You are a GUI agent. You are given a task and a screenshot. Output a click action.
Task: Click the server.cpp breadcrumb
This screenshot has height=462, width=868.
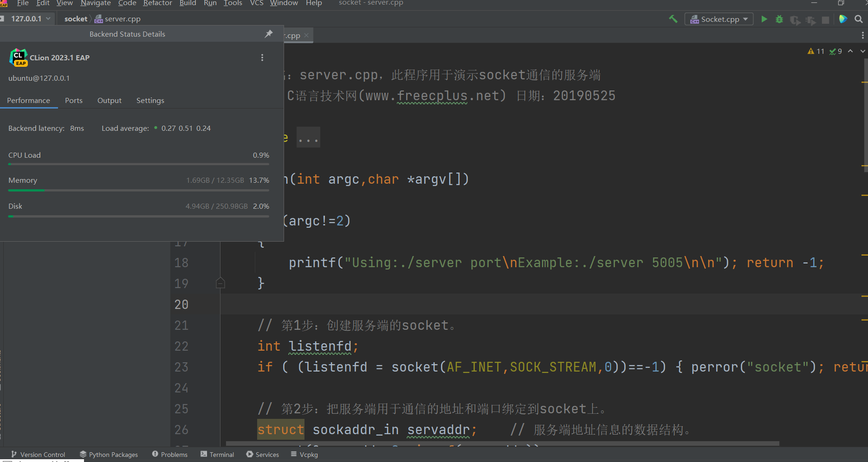point(117,19)
